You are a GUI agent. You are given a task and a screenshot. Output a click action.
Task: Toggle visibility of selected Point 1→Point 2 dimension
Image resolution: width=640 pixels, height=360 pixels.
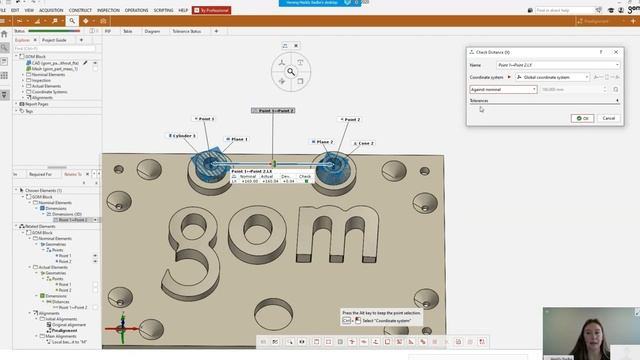point(95,220)
